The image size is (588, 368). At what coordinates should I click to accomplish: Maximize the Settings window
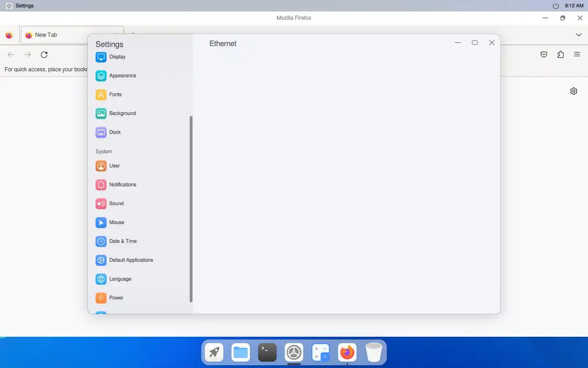(475, 43)
